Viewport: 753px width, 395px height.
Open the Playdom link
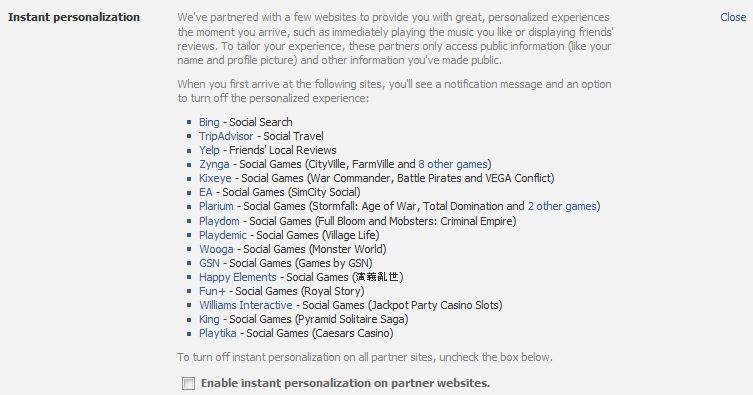[x=219, y=221]
